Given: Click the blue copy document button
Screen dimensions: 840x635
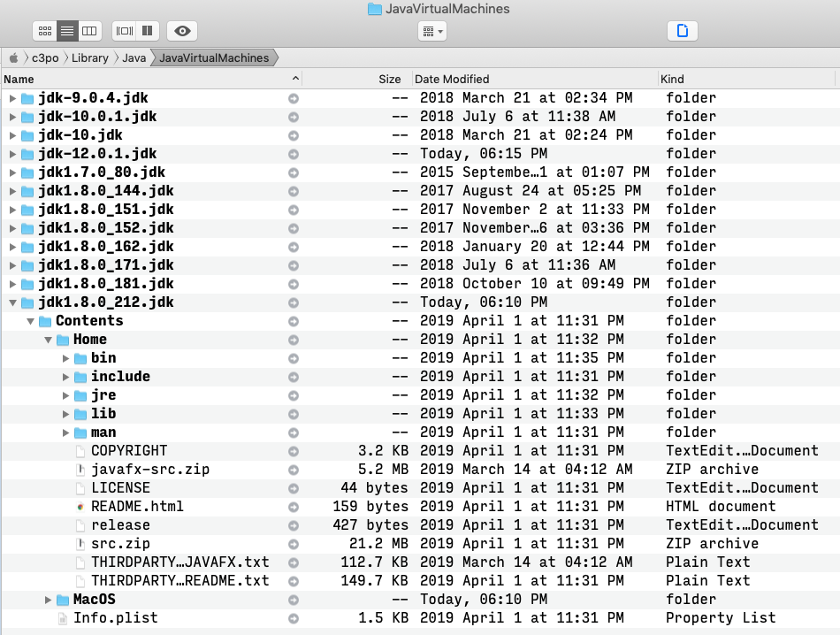Looking at the screenshot, I should [683, 31].
